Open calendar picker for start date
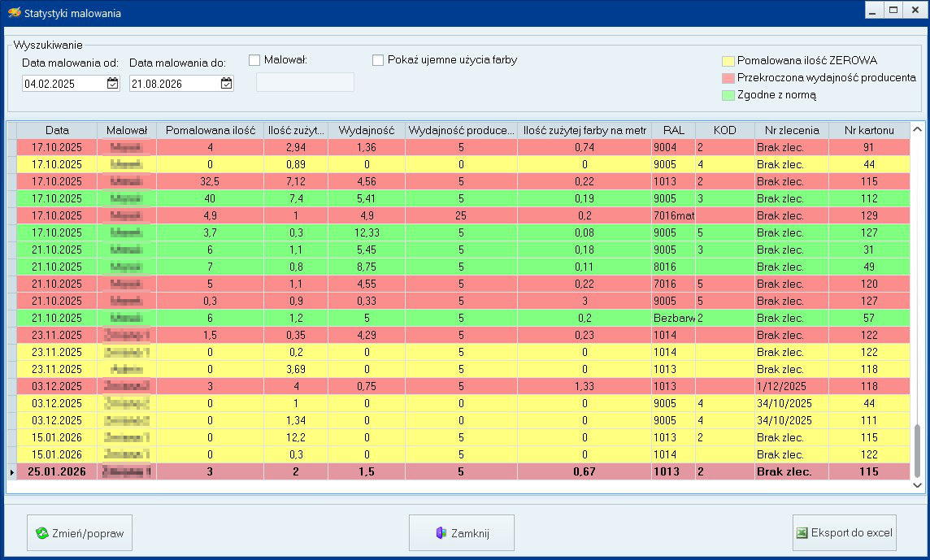This screenshot has height=560, width=930. tap(113, 84)
